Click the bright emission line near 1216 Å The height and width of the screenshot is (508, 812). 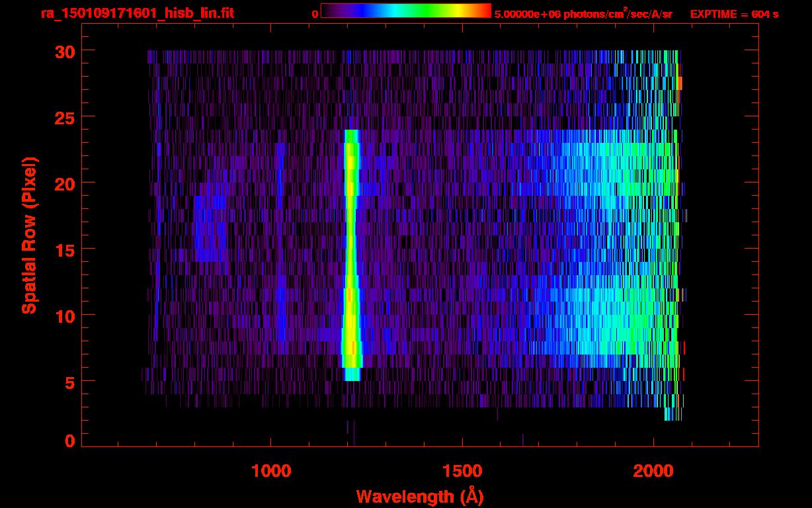(351, 255)
